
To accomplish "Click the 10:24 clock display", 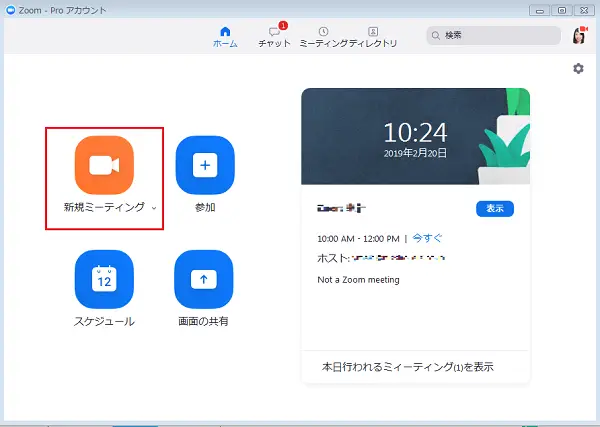I will coord(415,132).
